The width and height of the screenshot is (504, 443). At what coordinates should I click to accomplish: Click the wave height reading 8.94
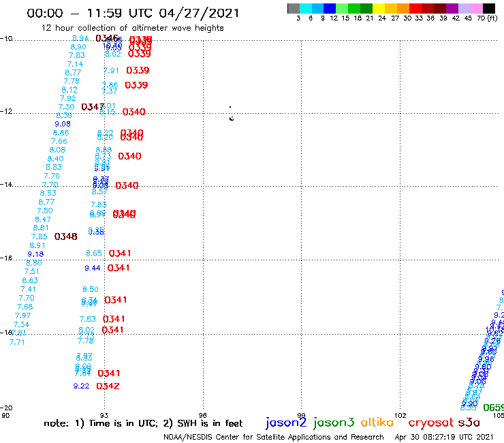coord(80,38)
